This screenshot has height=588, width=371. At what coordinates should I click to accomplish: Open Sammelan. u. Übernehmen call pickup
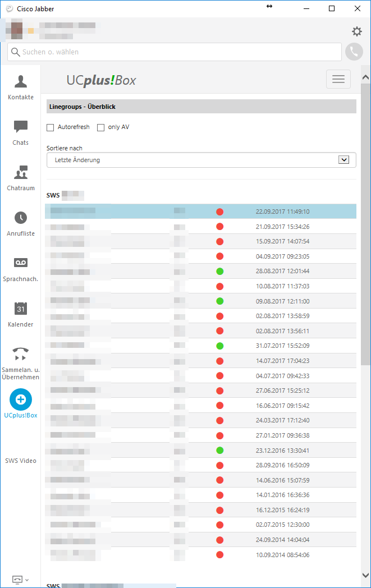[x=21, y=363]
